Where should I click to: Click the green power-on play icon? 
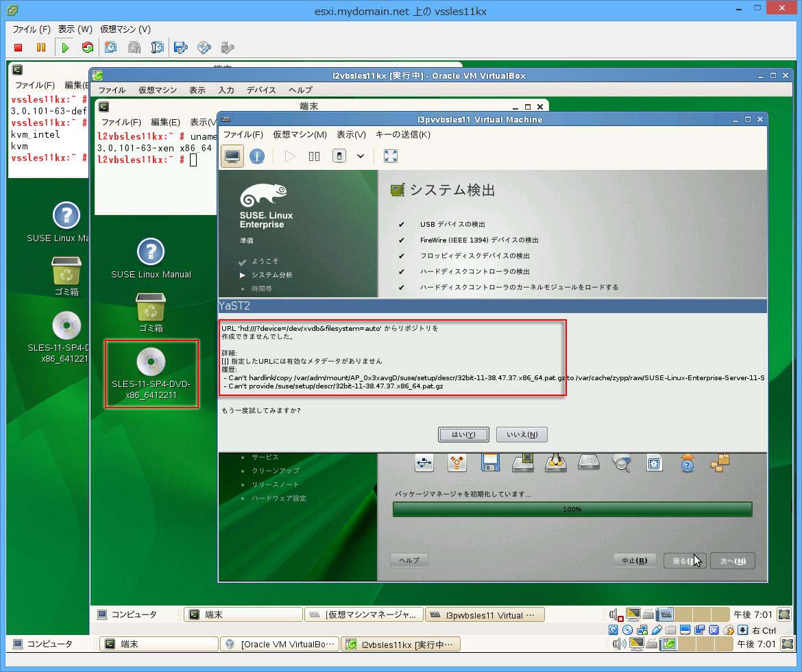click(x=65, y=47)
